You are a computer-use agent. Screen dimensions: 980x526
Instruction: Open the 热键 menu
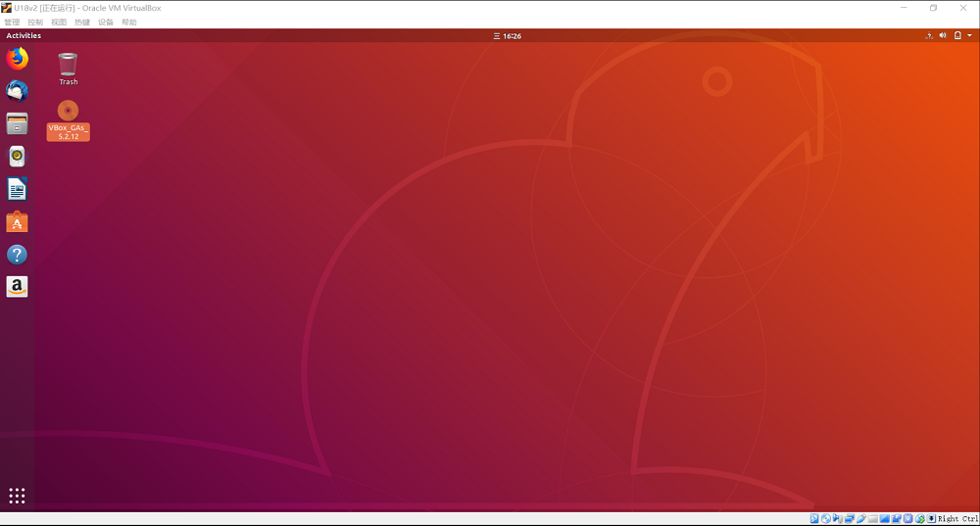[x=82, y=22]
